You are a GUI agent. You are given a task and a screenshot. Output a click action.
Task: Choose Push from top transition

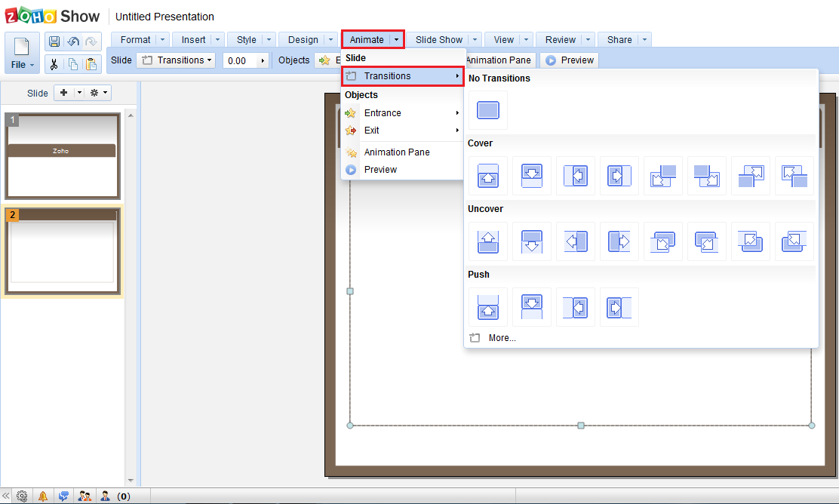click(x=532, y=307)
